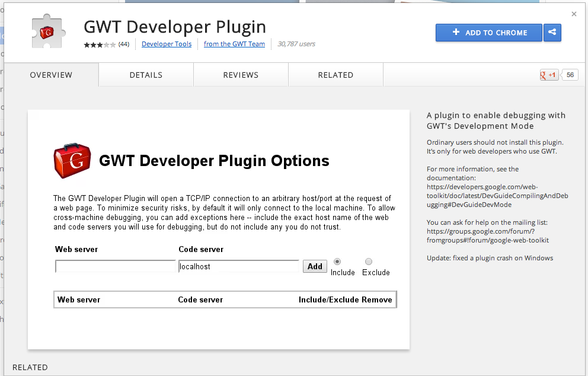Viewport: 588px width, 376px height.
Task: Click 'A plugin to enable debugging' description heading
Action: 496,120
